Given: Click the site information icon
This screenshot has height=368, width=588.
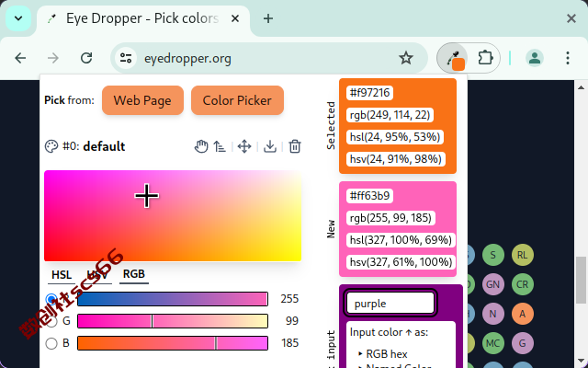Looking at the screenshot, I should pyautogui.click(x=126, y=58).
